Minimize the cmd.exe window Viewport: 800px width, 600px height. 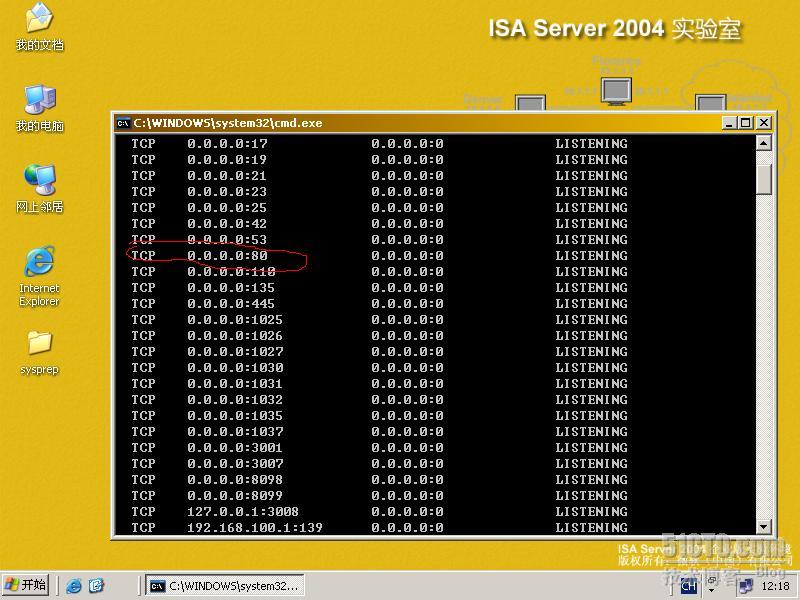coord(730,123)
